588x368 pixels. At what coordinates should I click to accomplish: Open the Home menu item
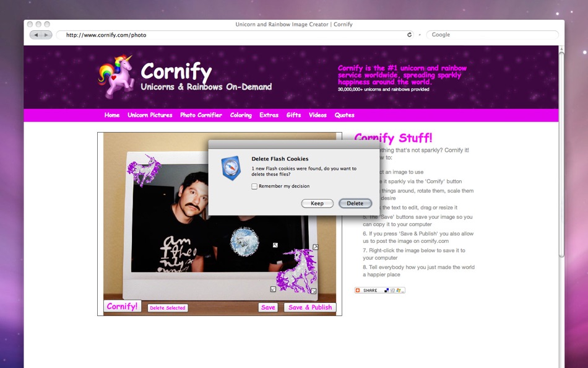pyautogui.click(x=112, y=115)
